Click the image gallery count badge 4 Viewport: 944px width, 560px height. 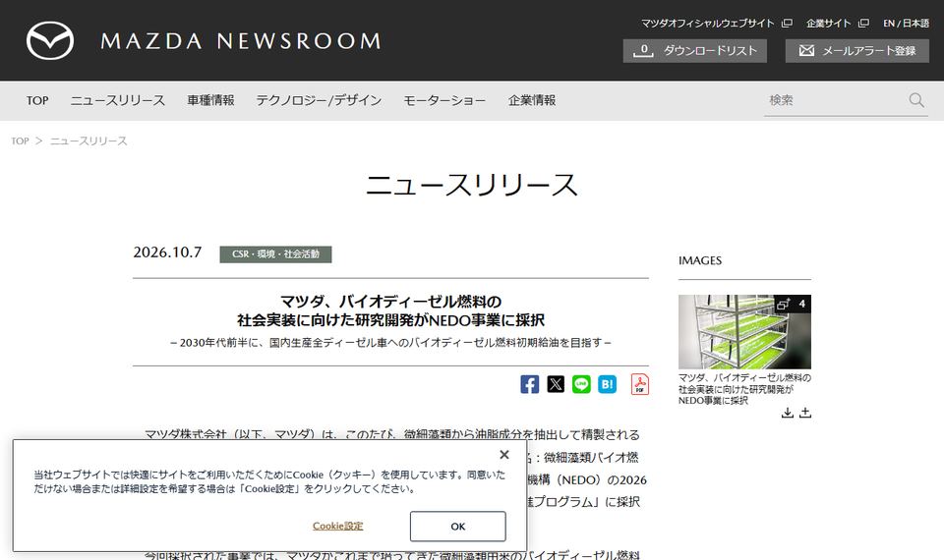tap(793, 304)
